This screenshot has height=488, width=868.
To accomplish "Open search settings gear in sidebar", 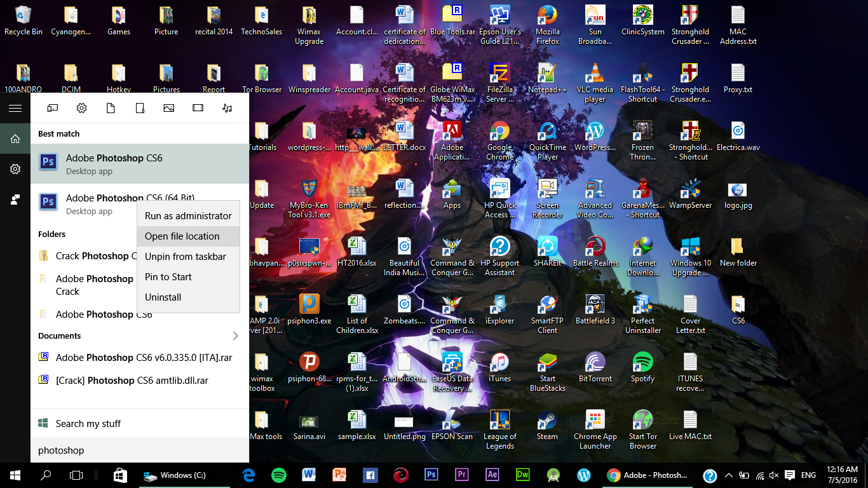I will coord(15,169).
